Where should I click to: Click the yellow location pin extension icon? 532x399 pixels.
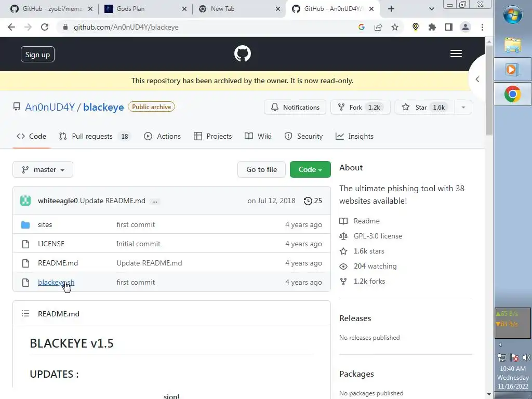(x=415, y=27)
